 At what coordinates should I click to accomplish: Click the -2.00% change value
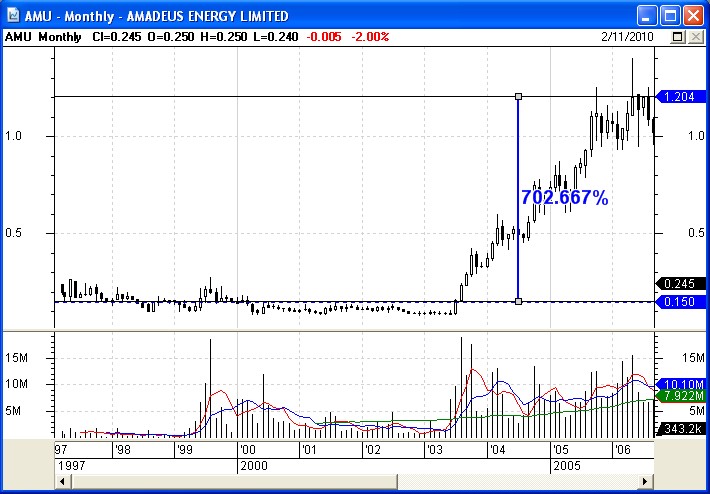pyautogui.click(x=370, y=37)
